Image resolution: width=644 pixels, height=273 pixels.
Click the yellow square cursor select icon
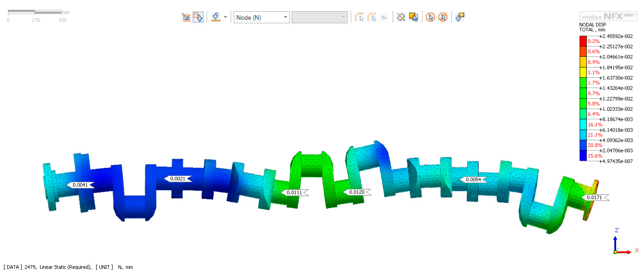[413, 17]
